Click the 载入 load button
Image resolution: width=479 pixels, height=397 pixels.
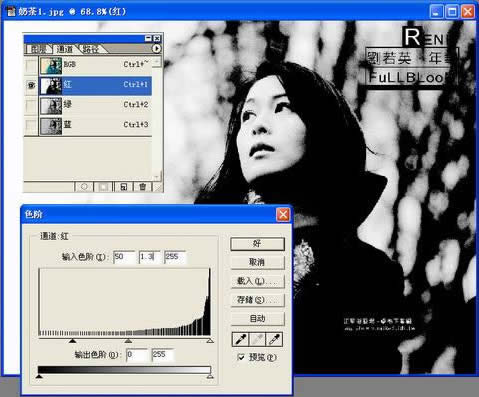tap(257, 281)
